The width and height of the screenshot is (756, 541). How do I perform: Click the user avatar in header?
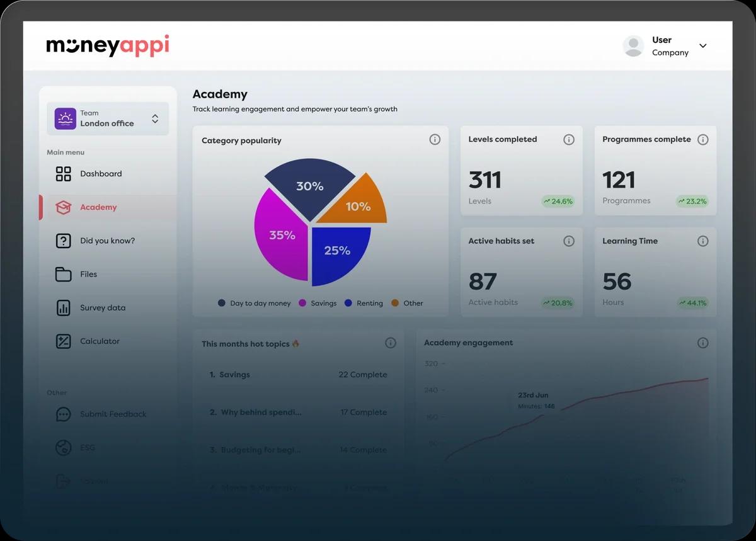(633, 46)
